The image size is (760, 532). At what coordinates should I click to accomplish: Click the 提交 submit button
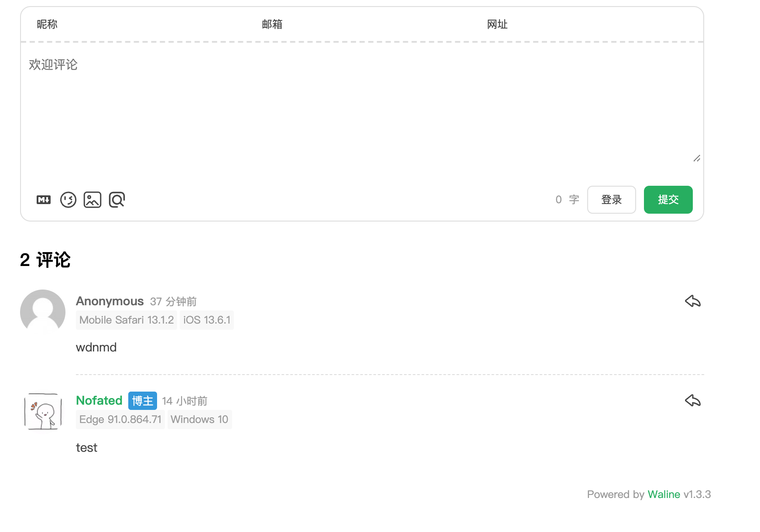pos(668,199)
